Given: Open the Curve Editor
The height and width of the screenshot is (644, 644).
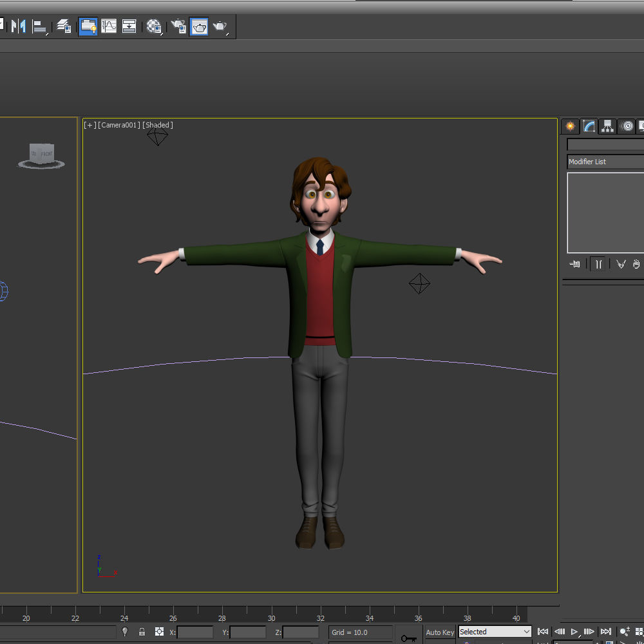Looking at the screenshot, I should pyautogui.click(x=109, y=26).
